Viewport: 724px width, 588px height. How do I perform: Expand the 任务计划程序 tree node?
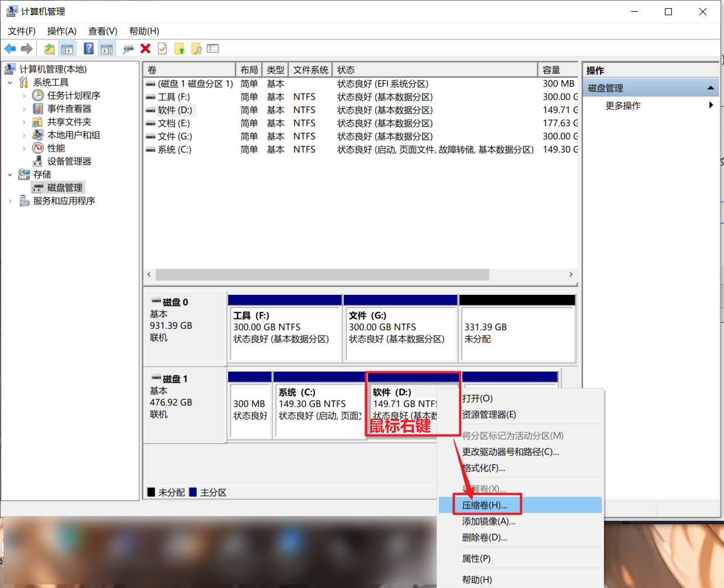(x=24, y=95)
